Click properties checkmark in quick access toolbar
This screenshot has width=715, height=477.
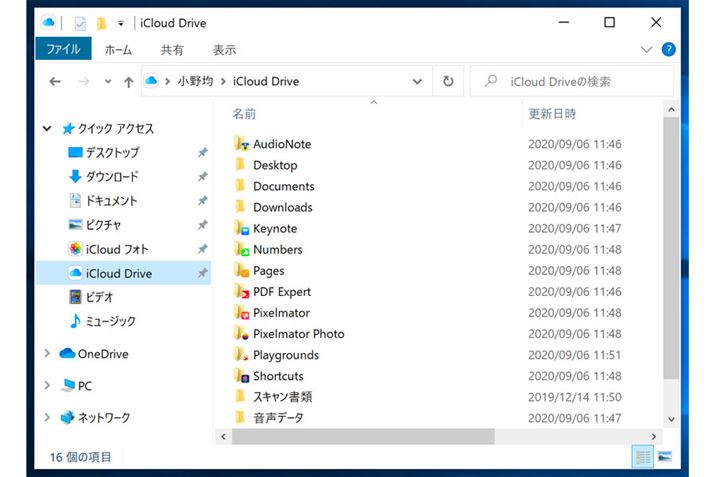(x=80, y=22)
